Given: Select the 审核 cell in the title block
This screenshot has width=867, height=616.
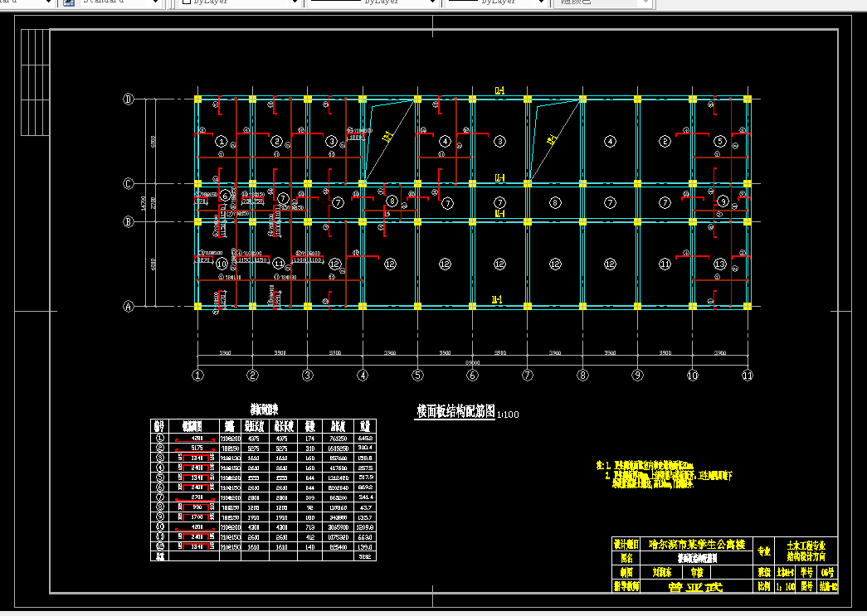Looking at the screenshot, I should point(697,572).
